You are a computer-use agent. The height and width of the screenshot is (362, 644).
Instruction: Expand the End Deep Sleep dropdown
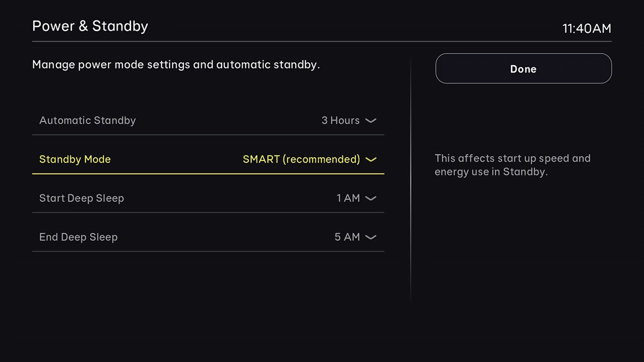pos(370,237)
